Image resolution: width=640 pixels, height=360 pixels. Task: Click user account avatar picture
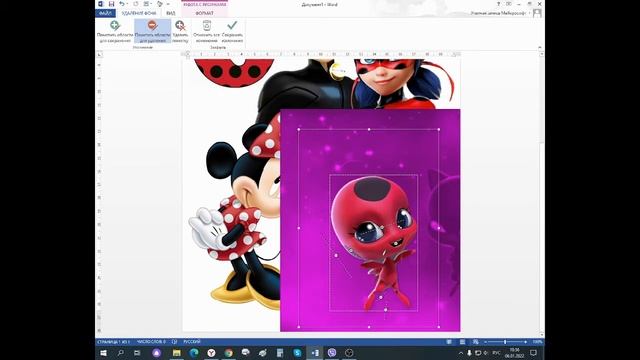click(x=537, y=13)
